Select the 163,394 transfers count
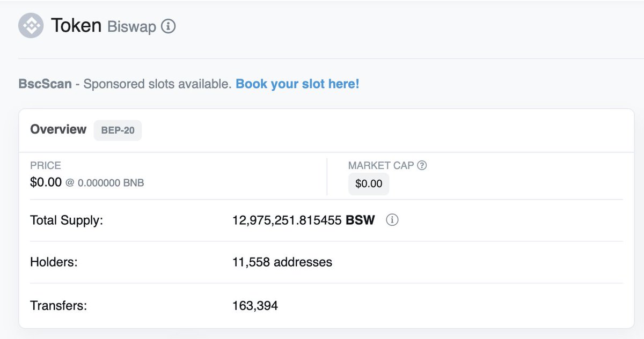The image size is (644, 339). click(255, 306)
